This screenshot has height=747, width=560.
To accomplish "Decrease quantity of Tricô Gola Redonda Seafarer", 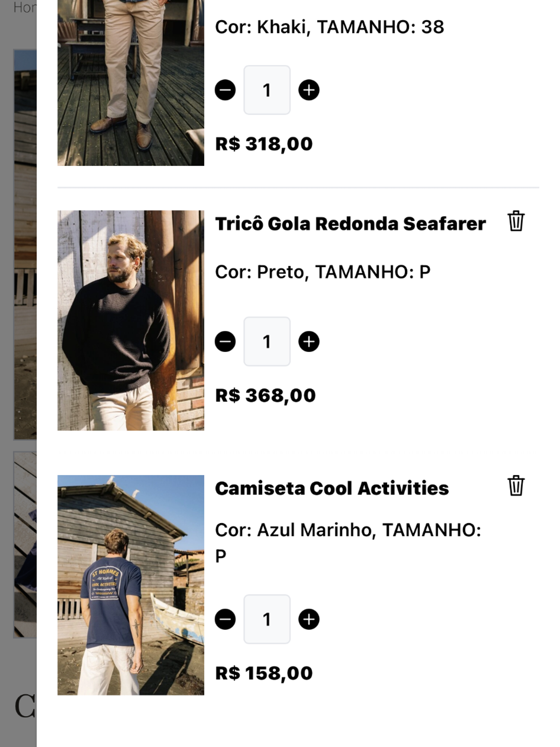I will click(225, 342).
